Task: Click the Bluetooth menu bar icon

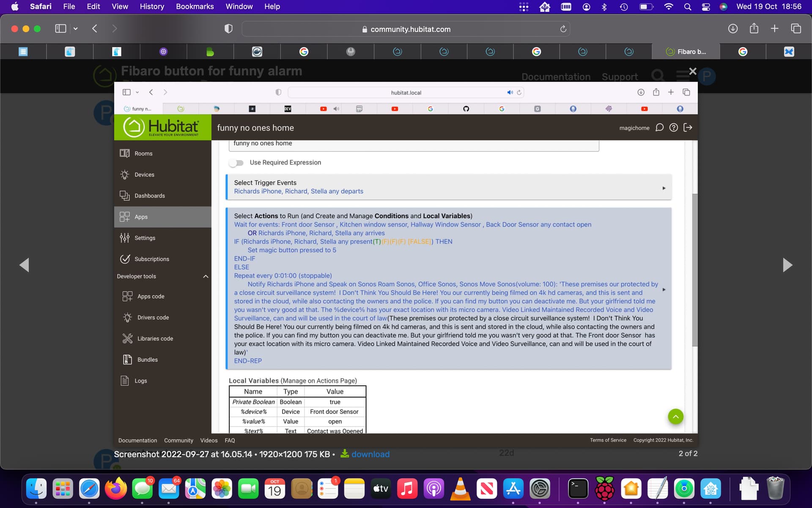Action: [604, 7]
